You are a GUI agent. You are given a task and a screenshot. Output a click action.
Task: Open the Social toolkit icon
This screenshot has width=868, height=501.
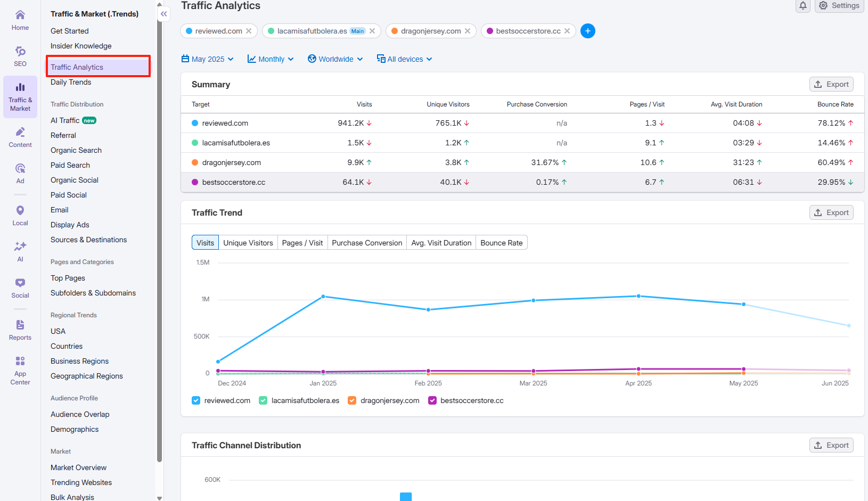20,288
